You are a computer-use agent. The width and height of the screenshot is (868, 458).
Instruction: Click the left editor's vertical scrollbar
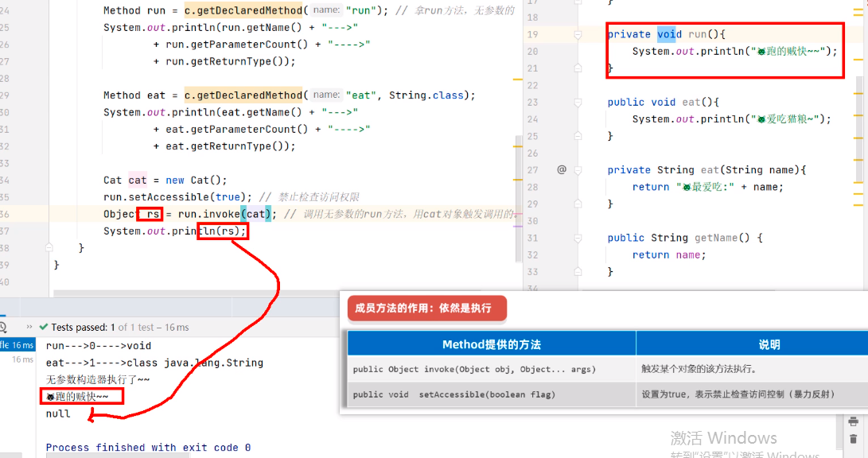[x=519, y=199]
